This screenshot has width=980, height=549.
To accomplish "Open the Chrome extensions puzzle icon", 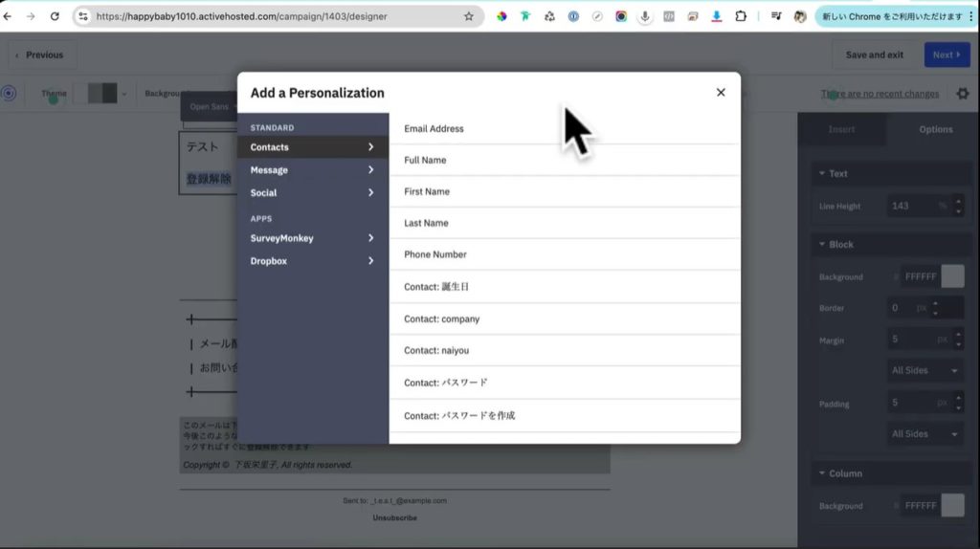I will [x=740, y=16].
